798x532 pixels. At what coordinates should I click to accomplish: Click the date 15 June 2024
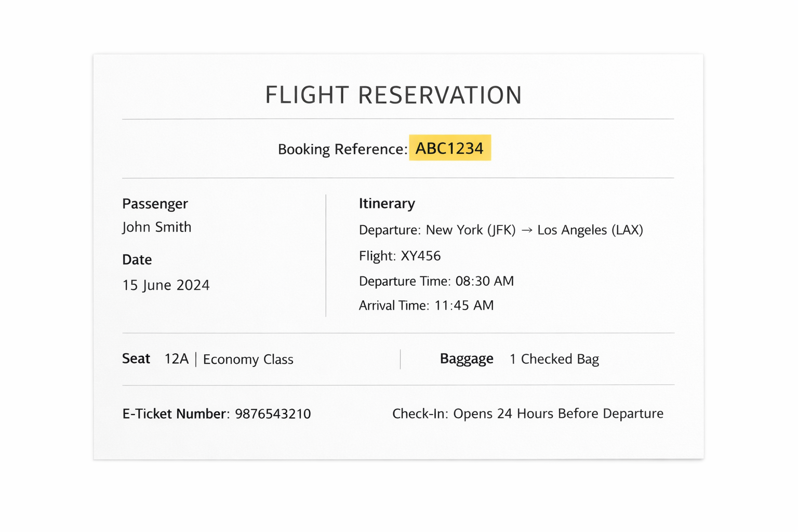(166, 285)
